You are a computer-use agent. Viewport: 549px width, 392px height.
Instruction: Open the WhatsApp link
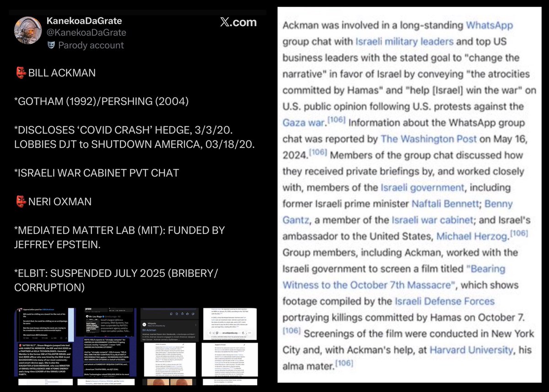click(x=489, y=25)
